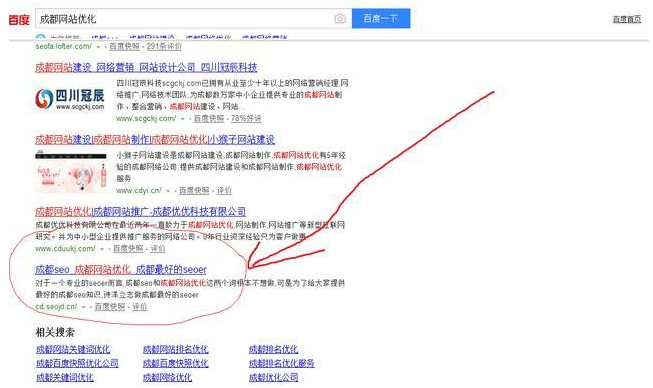Viewport: 653px width, 388px height.
Task: Click the Baidu logo
Action: 19,20
